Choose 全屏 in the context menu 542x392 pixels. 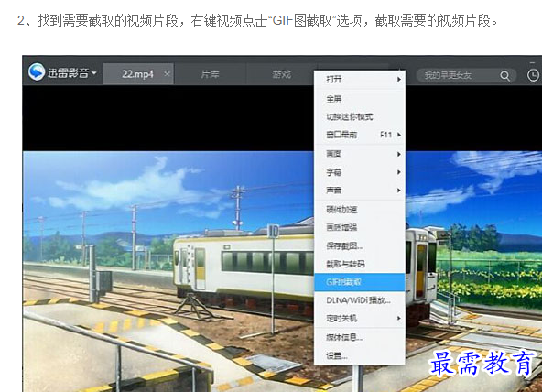(360, 99)
